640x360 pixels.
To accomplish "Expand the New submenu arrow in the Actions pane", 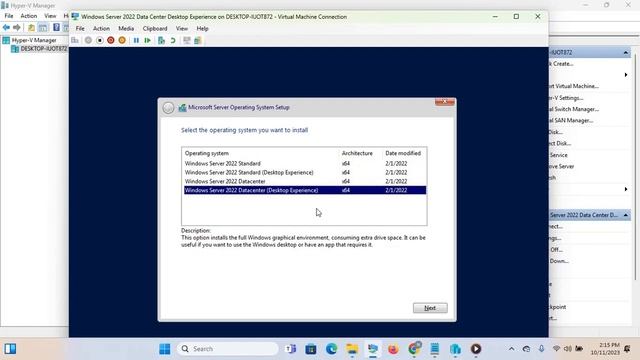I will coord(626,75).
